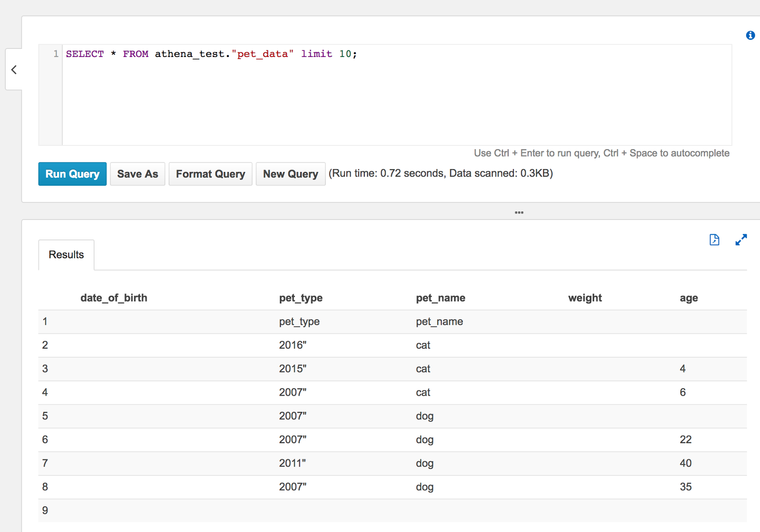The height and width of the screenshot is (532, 760).
Task: Click the weight column header
Action: click(x=585, y=298)
